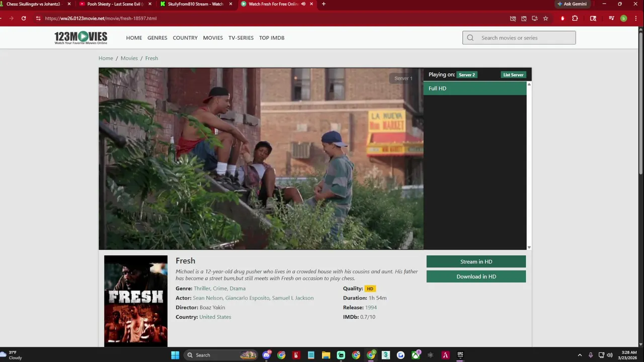Bookmark this page with the star icon
This screenshot has height=362, width=644.
(545, 18)
